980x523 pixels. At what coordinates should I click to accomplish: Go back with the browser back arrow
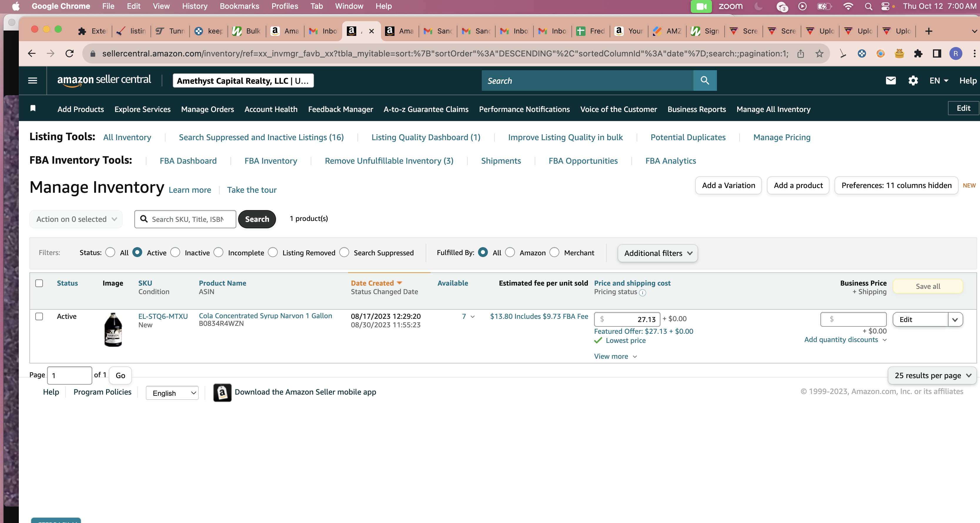tap(31, 54)
